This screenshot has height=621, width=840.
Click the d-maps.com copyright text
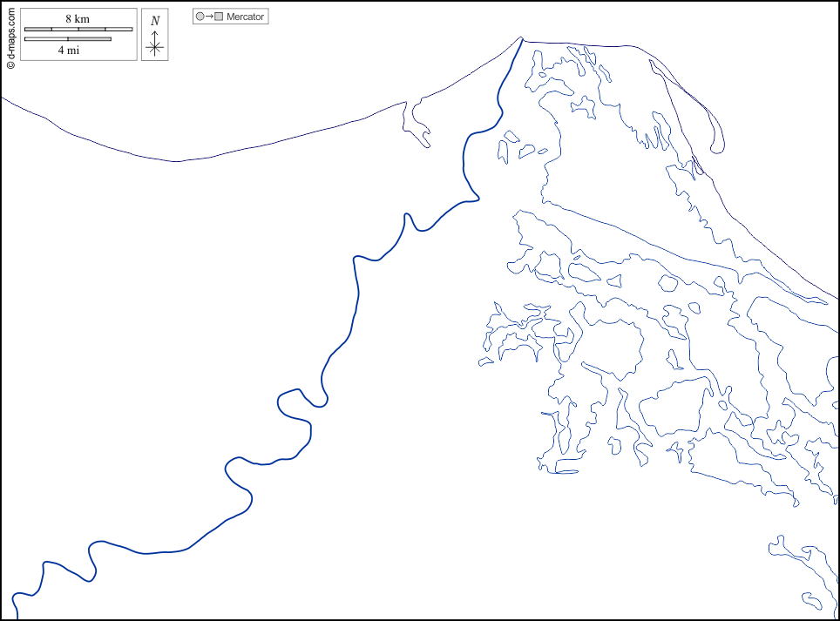[x=10, y=38]
